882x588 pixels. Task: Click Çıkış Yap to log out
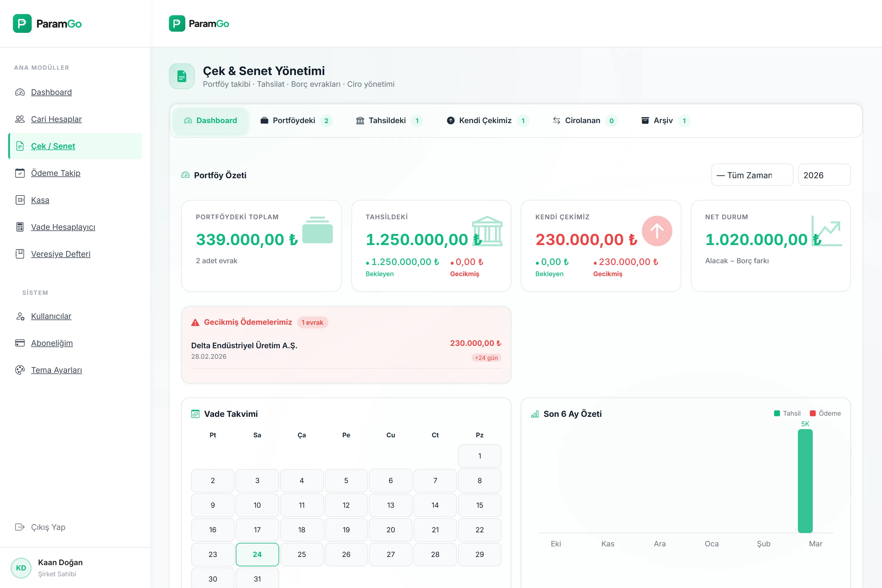48,527
